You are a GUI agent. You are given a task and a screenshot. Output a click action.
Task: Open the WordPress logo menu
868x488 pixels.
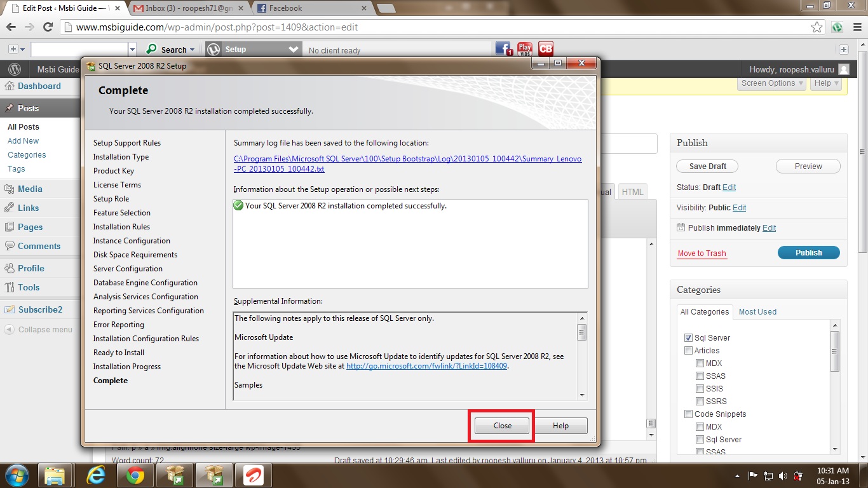pyautogui.click(x=15, y=69)
